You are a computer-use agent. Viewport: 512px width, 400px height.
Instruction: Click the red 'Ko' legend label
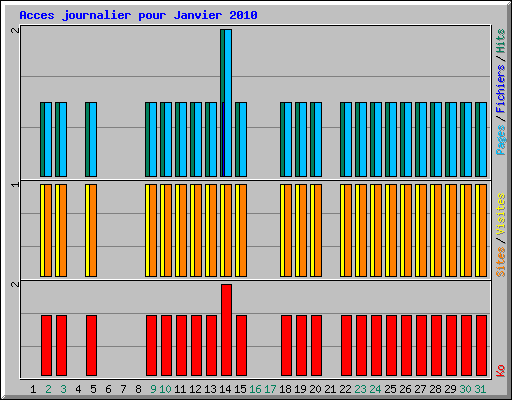pyautogui.click(x=501, y=371)
